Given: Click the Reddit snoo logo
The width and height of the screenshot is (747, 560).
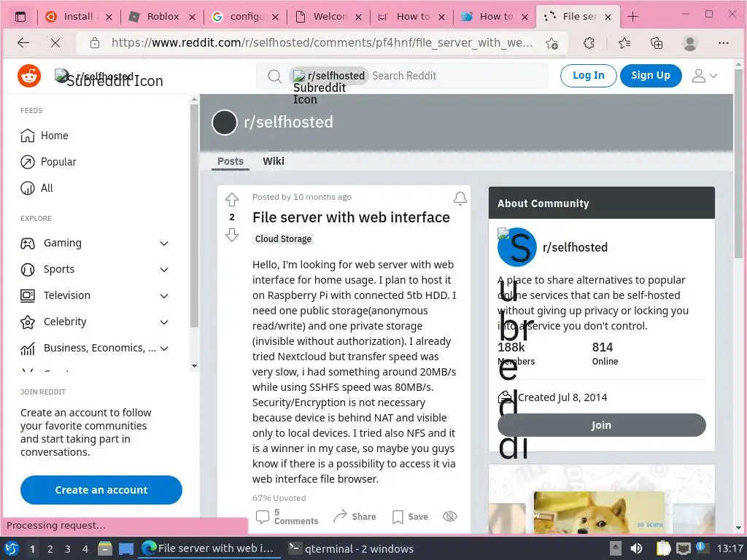Looking at the screenshot, I should pos(29,76).
